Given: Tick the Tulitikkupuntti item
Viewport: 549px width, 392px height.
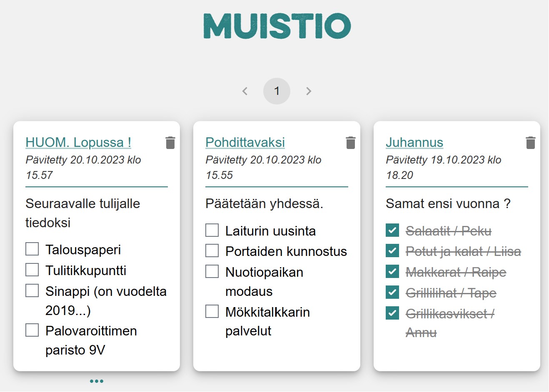Looking at the screenshot, I should 32,270.
